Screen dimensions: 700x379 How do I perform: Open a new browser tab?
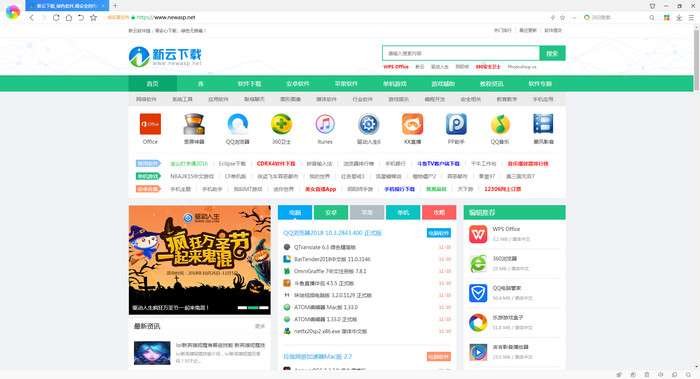[x=115, y=5]
